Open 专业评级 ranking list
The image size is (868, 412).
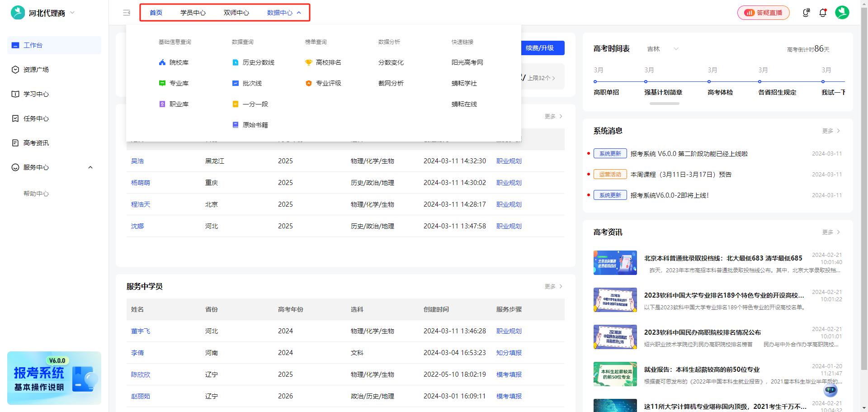point(323,83)
